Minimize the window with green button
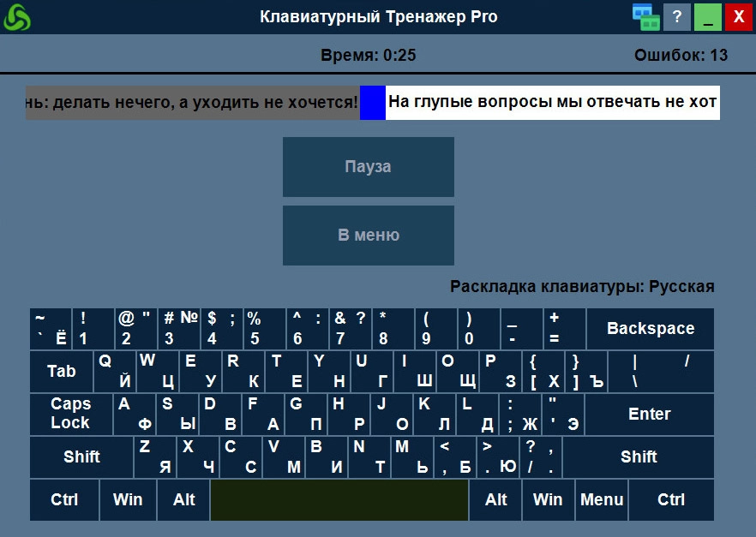756x537 pixels. (708, 17)
